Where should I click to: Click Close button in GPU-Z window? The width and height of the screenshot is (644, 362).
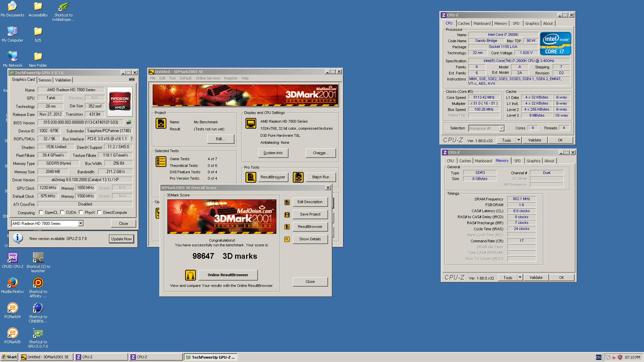123,224
